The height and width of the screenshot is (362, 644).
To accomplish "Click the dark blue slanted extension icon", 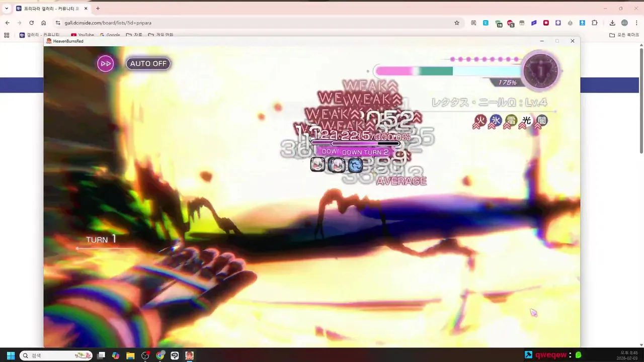I will coord(534,23).
